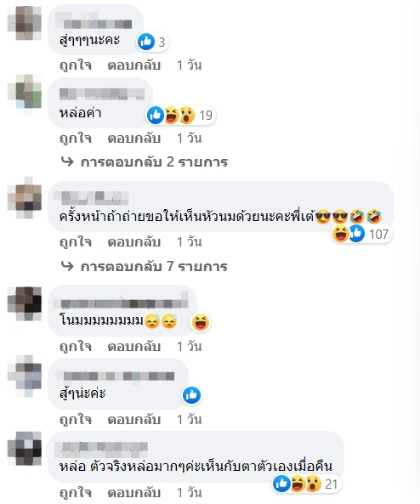
Task: Open the avatar of the โนมมมมมมมม commenter
Action: tap(25, 303)
